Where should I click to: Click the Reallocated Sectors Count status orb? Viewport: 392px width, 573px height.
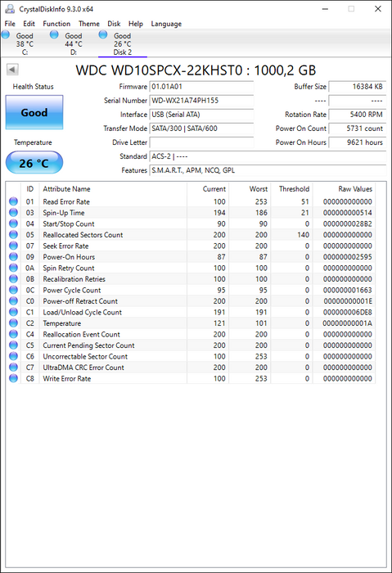coord(14,235)
